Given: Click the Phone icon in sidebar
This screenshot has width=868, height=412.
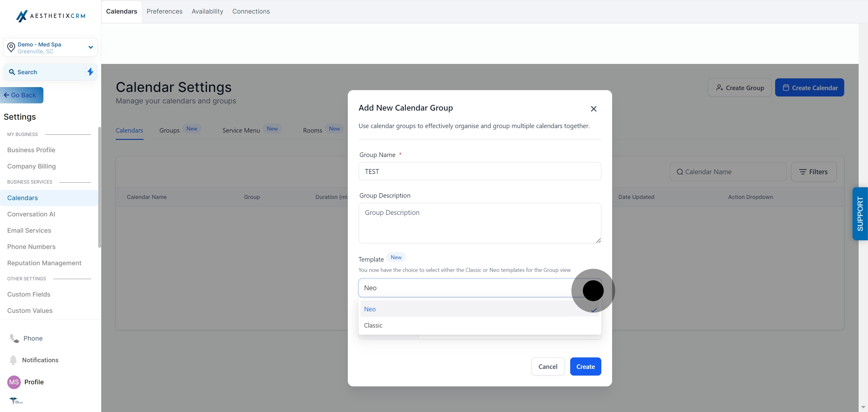Looking at the screenshot, I should point(14,338).
